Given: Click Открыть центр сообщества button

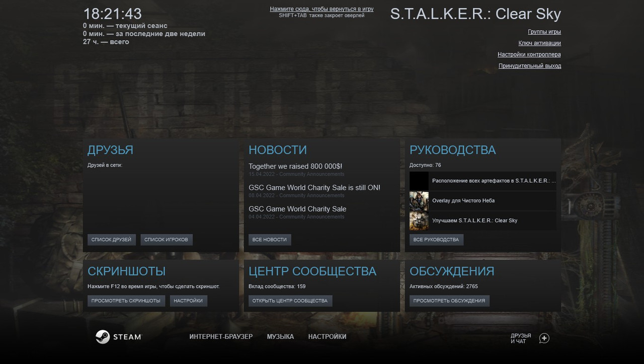Looking at the screenshot, I should pyautogui.click(x=290, y=301).
